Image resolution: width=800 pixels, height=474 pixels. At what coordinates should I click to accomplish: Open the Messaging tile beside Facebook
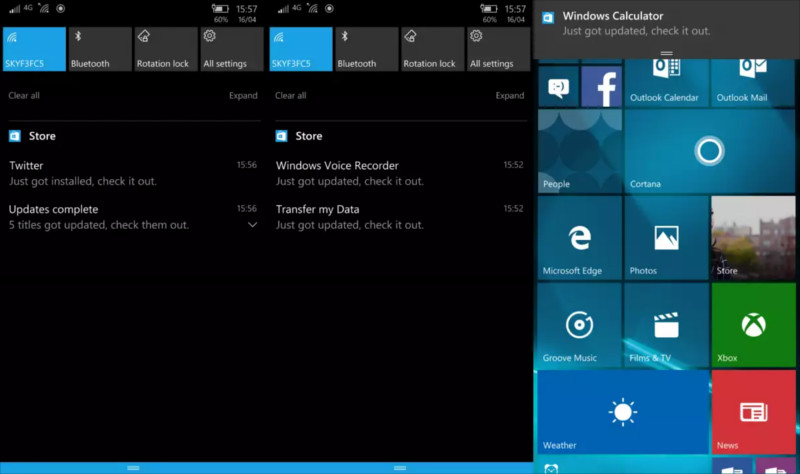coord(559,86)
